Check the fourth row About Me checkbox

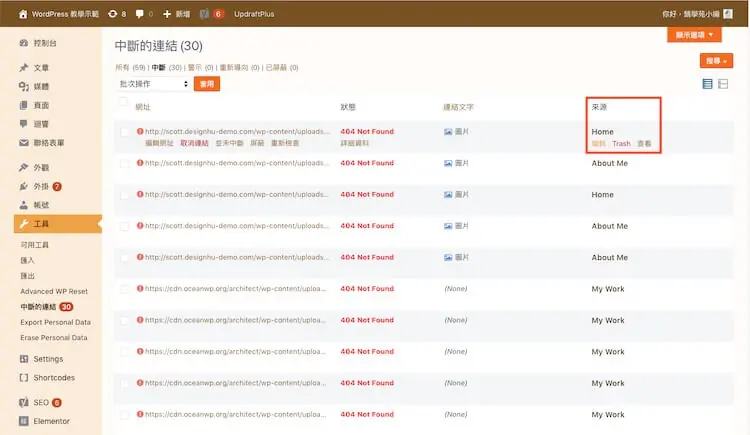point(124,226)
